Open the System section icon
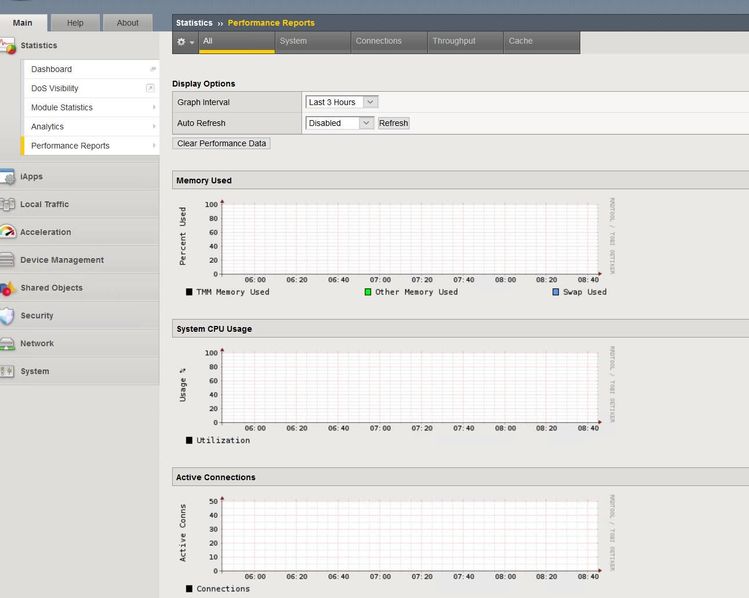 click(8, 372)
